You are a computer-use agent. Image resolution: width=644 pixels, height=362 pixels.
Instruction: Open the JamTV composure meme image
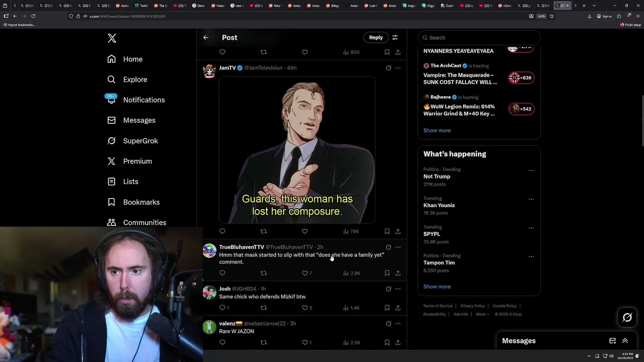click(297, 150)
